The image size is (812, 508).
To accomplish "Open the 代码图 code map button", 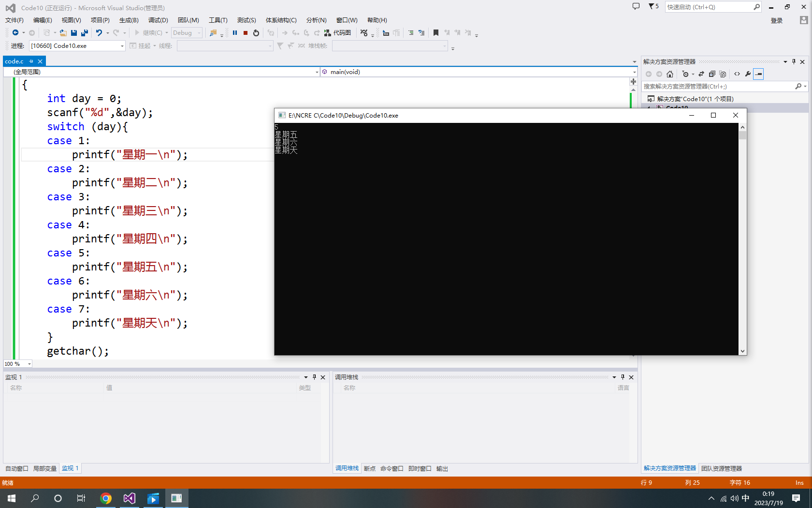I will tap(338, 32).
